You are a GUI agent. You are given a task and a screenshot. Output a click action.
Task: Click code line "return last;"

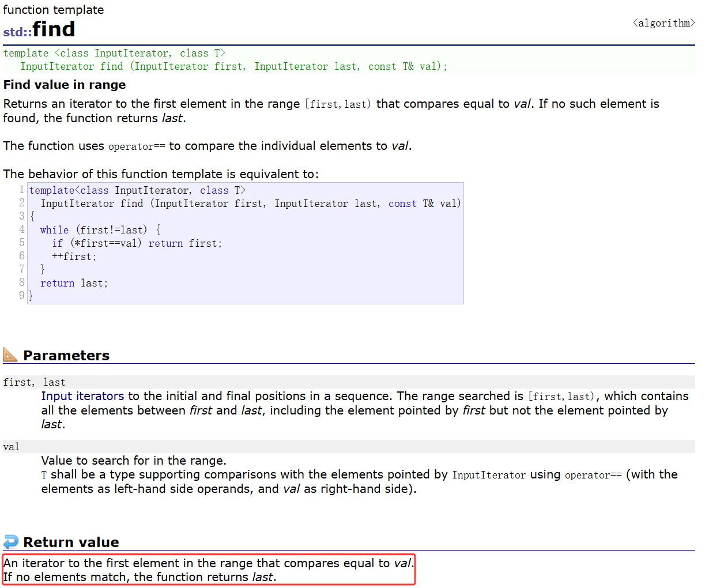(74, 283)
